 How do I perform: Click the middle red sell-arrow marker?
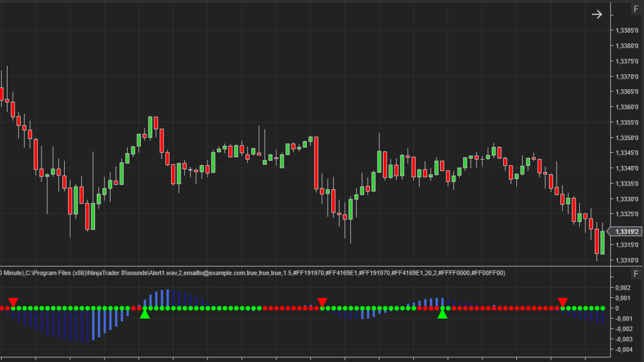coord(321,302)
